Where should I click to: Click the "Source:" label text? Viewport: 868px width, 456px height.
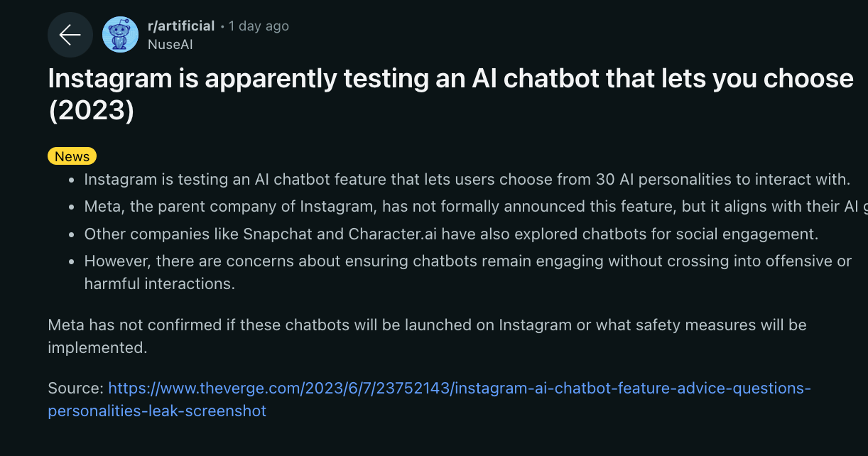point(76,389)
